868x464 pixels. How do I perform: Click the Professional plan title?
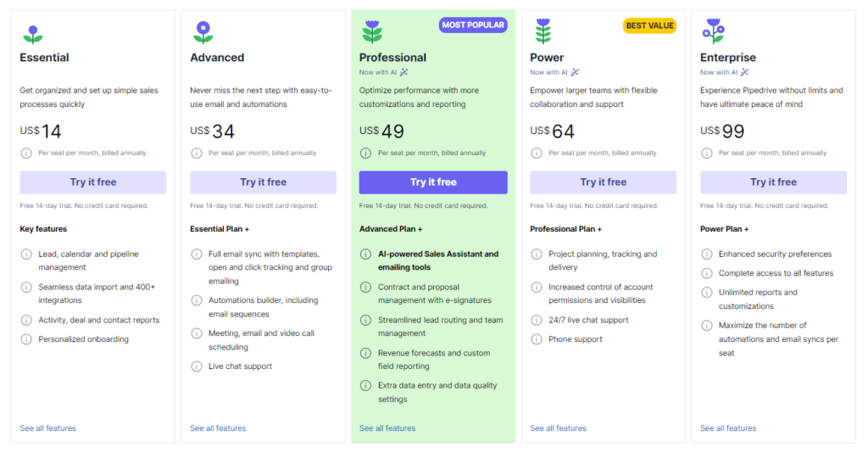(x=392, y=58)
